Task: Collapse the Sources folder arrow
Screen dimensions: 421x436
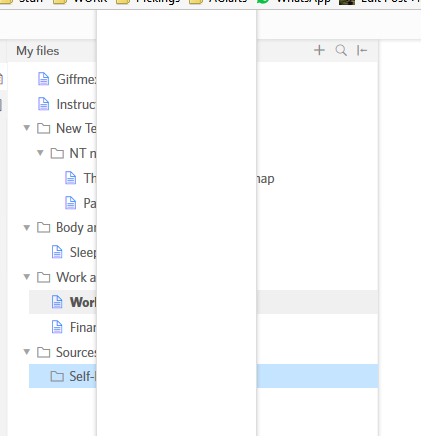Action: pos(27,352)
